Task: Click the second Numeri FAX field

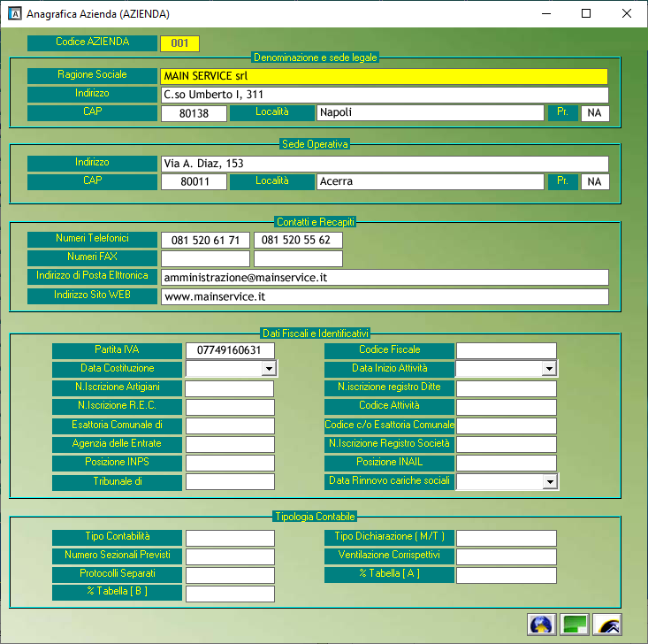Action: (298, 258)
